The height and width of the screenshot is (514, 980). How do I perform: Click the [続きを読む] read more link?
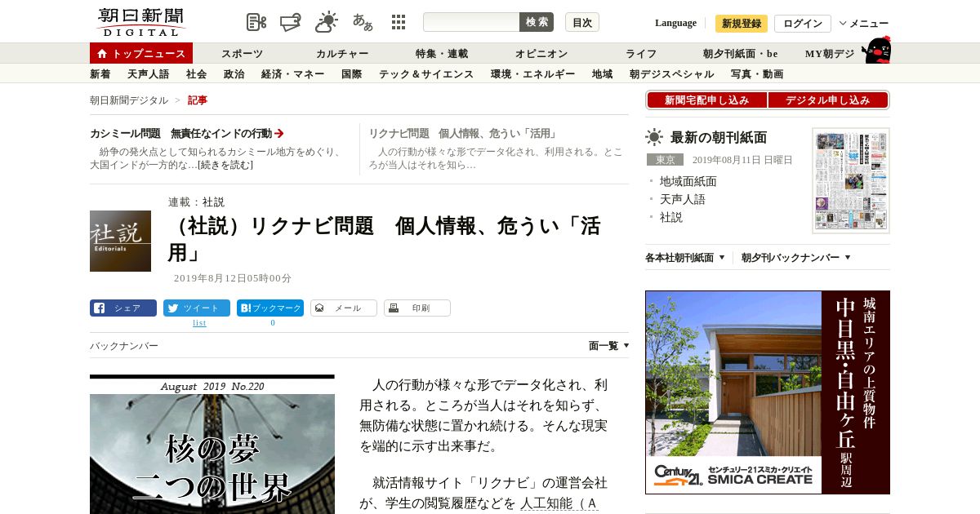[225, 165]
